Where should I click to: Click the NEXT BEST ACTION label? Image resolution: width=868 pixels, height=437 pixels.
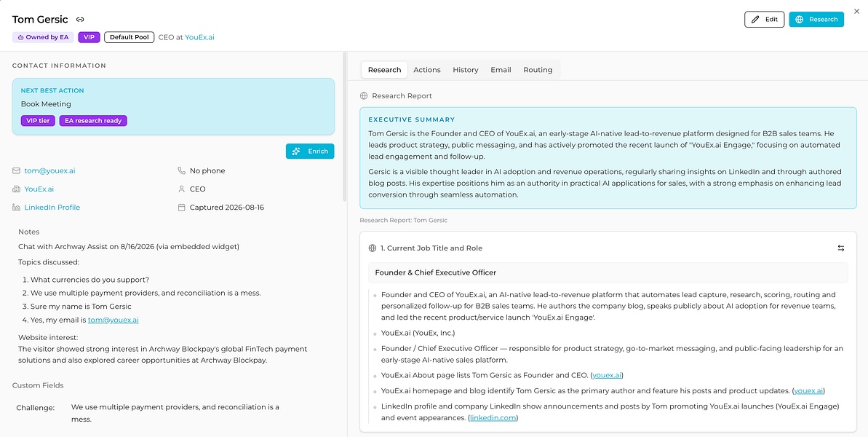(x=52, y=90)
